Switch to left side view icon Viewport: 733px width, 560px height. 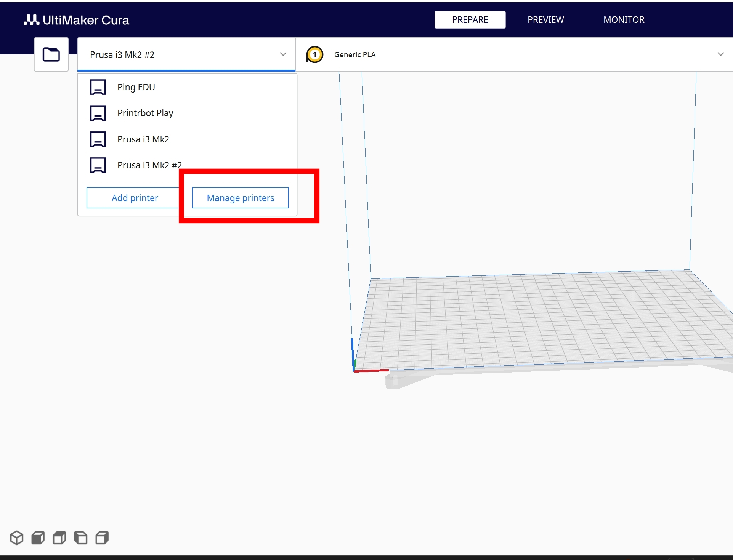pyautogui.click(x=81, y=538)
